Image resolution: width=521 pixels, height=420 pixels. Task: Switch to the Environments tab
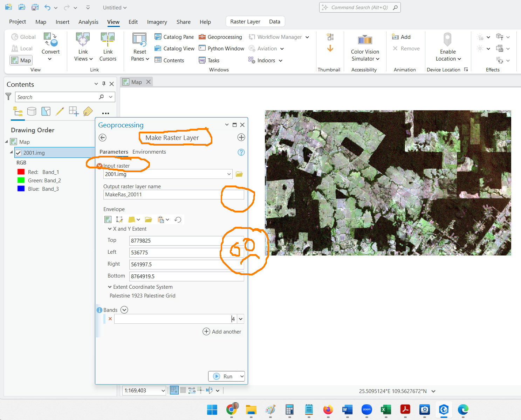[x=149, y=152]
